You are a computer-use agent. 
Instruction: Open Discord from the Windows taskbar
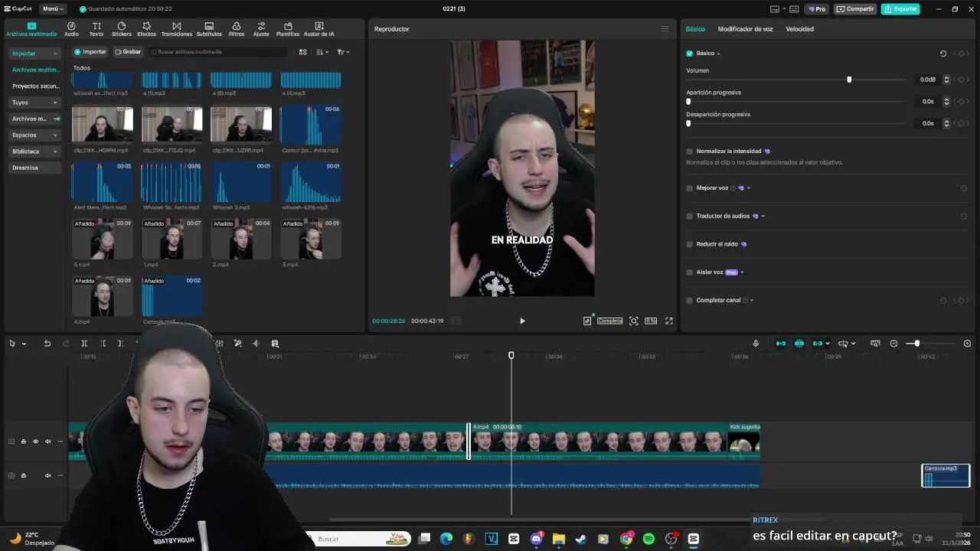click(536, 539)
